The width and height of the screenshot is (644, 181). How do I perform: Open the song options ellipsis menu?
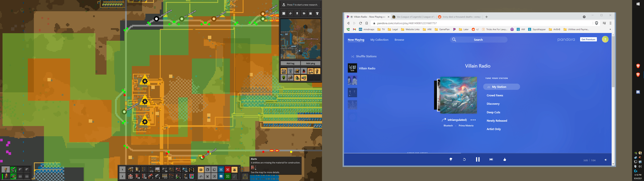click(x=473, y=120)
